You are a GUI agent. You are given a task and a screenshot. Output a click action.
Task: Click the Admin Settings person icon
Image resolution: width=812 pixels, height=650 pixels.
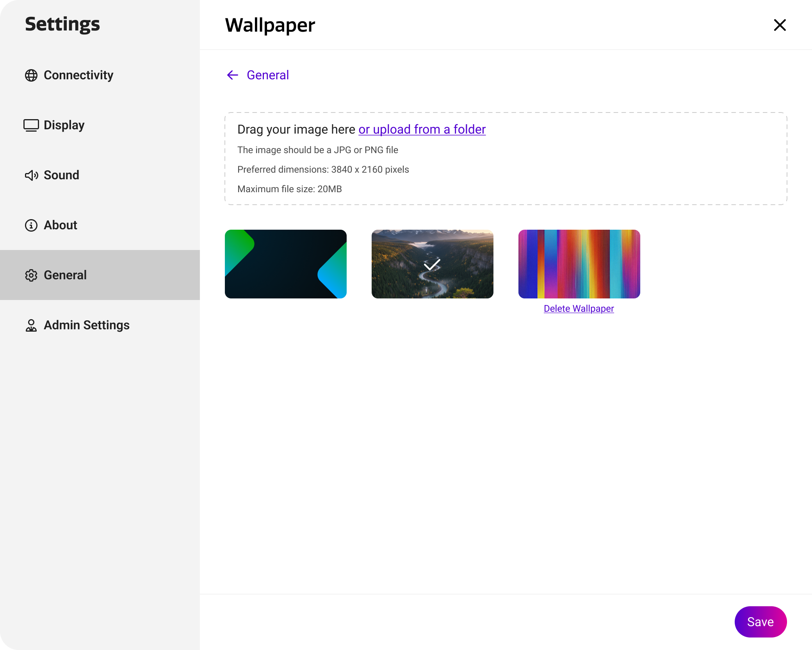click(x=31, y=325)
